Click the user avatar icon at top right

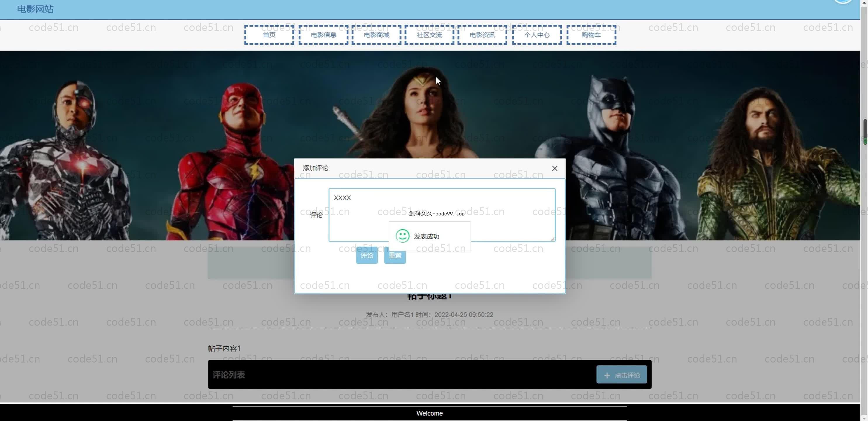[843, 1]
